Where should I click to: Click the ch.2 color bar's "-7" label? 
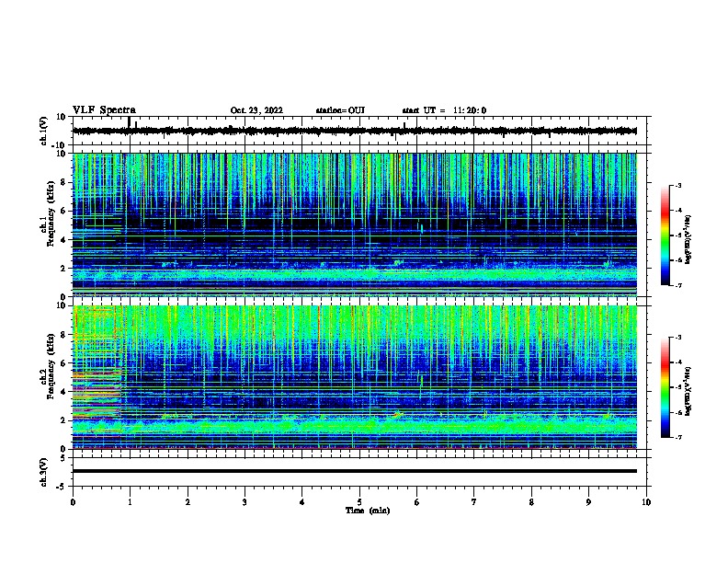pos(677,438)
